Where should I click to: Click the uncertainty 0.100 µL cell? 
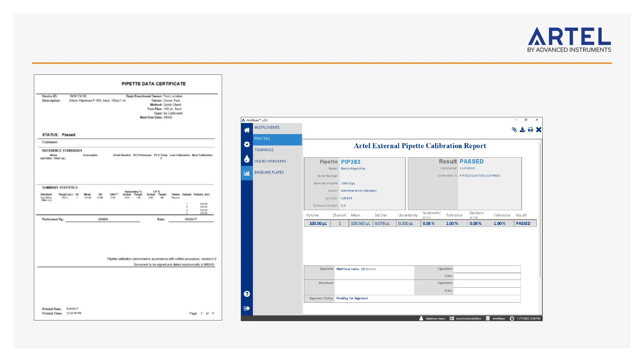pos(408,224)
